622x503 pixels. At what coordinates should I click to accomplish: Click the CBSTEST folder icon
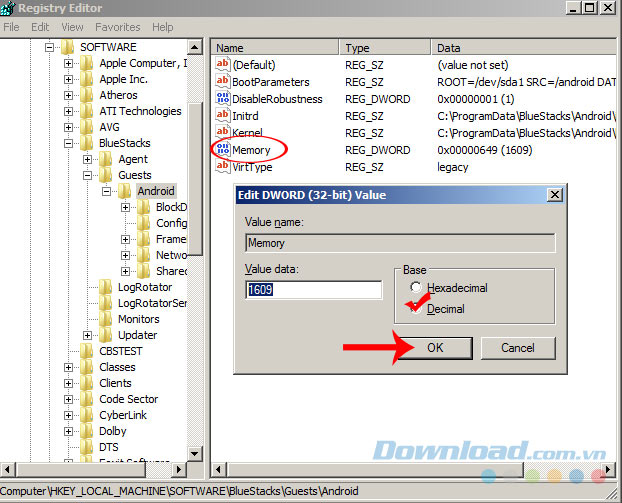pyautogui.click(x=86, y=351)
